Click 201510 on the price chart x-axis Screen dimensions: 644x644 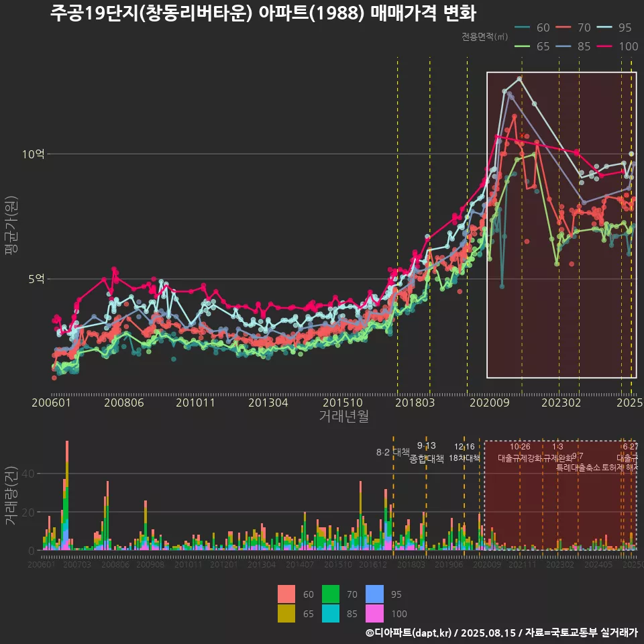[343, 402]
